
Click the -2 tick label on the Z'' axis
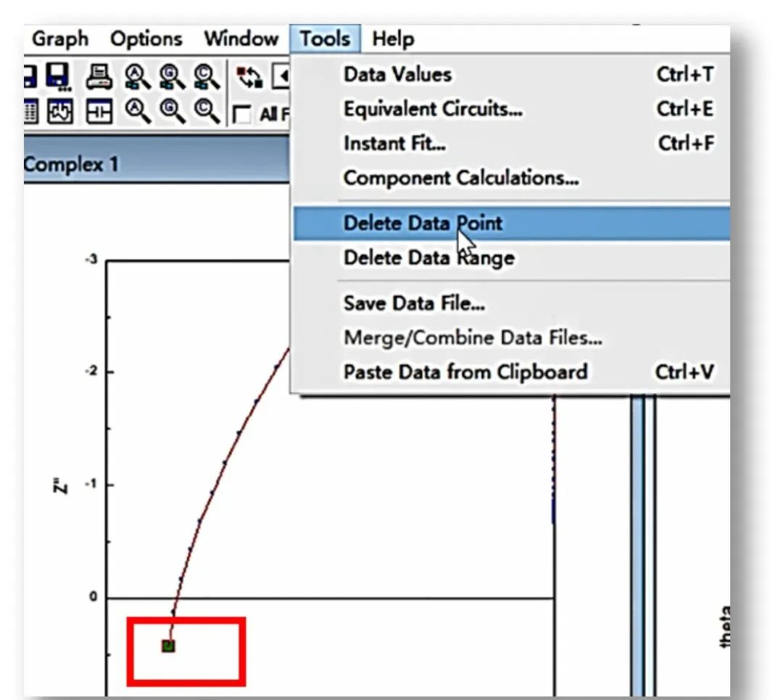point(92,371)
